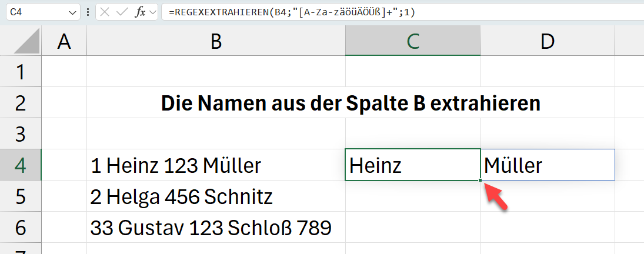Select the highlighted column C header
The image size is (644, 254).
tap(413, 41)
